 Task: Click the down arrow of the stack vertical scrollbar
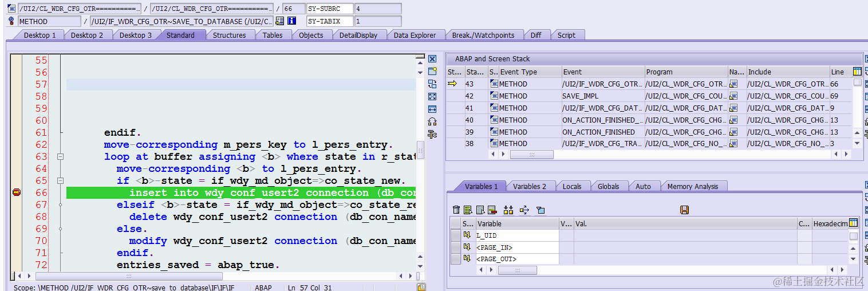(x=857, y=143)
